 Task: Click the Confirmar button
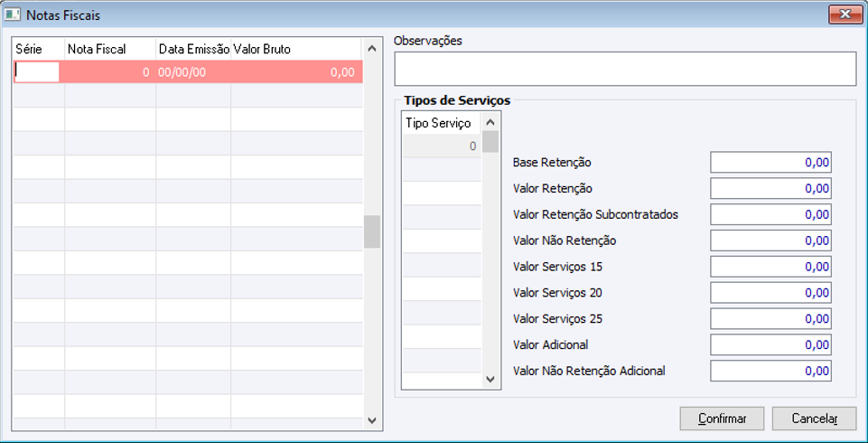point(722,419)
